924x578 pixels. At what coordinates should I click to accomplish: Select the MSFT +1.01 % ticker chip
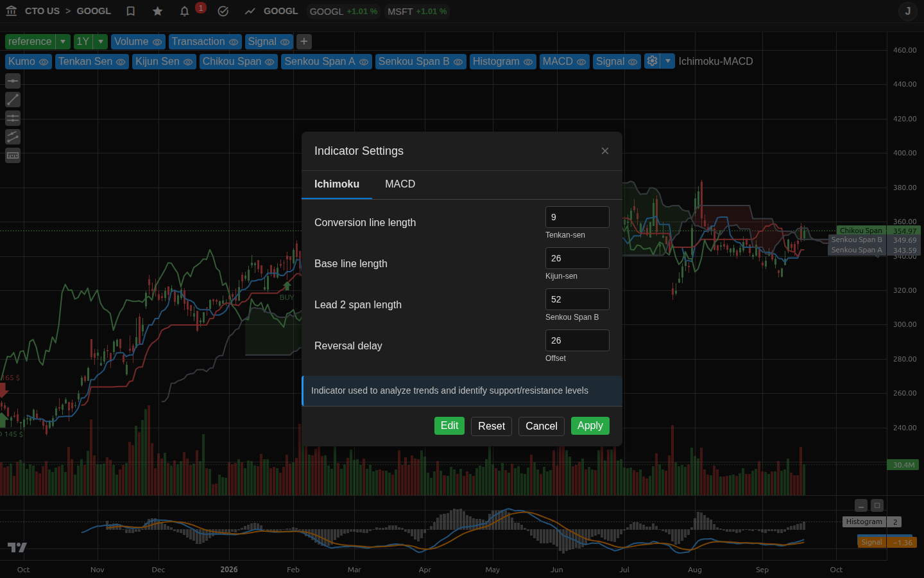[x=417, y=12]
